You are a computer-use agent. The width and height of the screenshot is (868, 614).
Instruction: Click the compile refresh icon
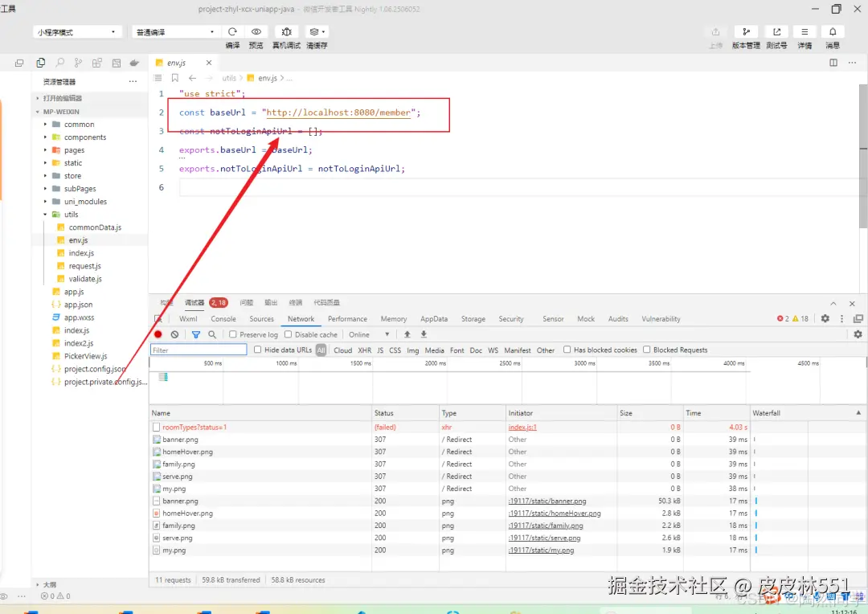pyautogui.click(x=232, y=32)
